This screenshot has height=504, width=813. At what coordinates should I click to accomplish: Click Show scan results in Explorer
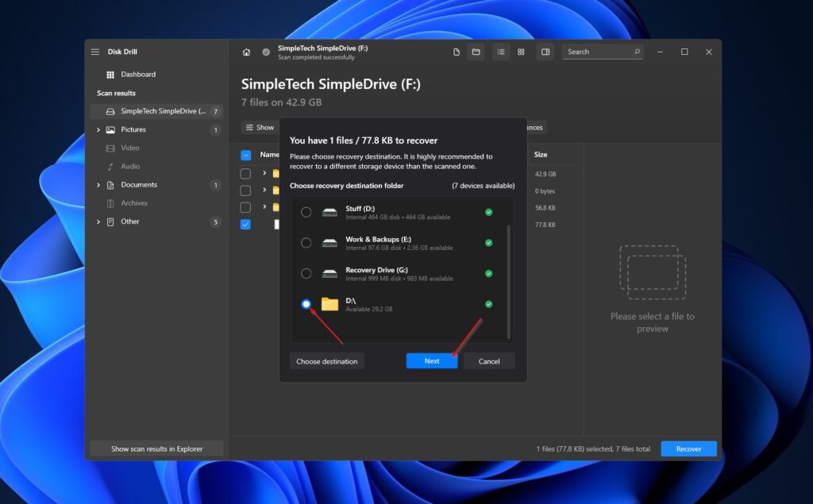tap(156, 448)
